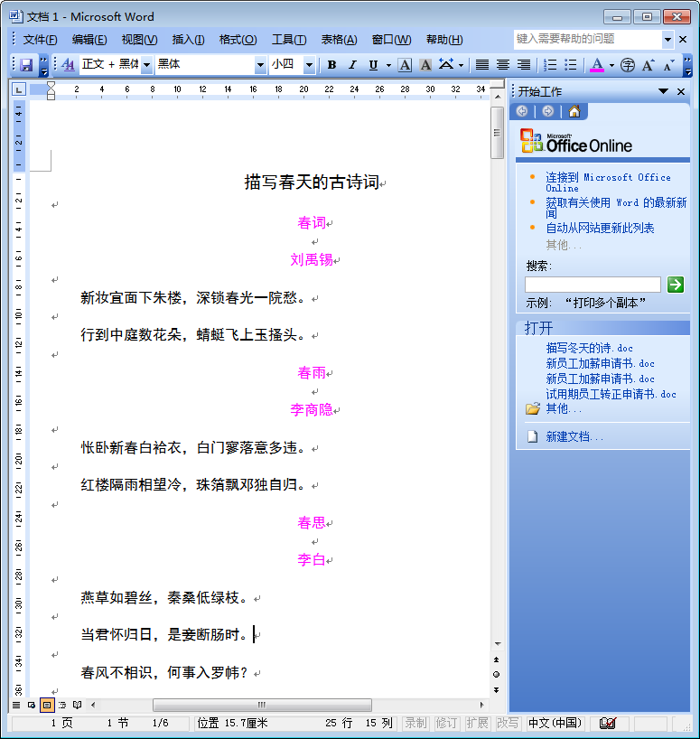Open the 格式(O) menu
The image size is (700, 739).
pyautogui.click(x=238, y=40)
